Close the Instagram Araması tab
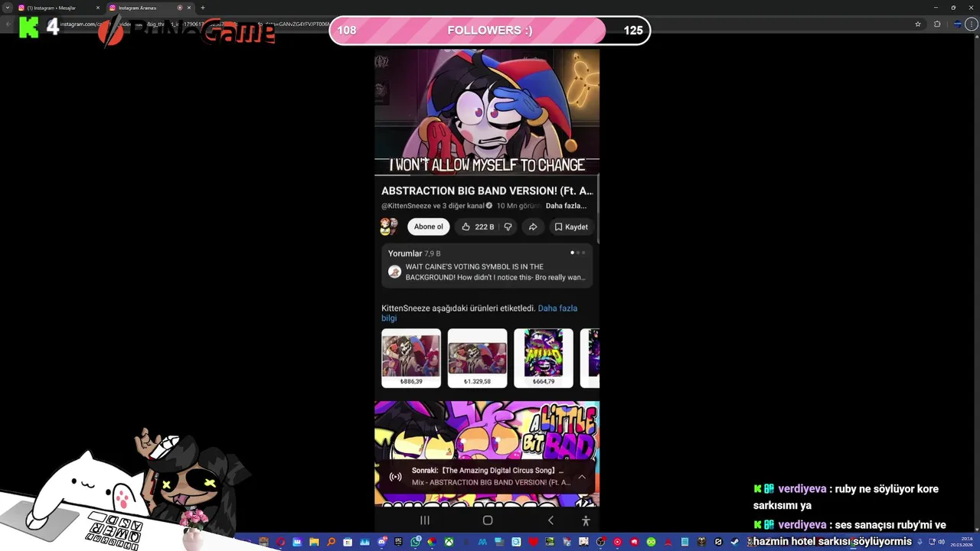This screenshot has height=551, width=980. pyautogui.click(x=189, y=8)
